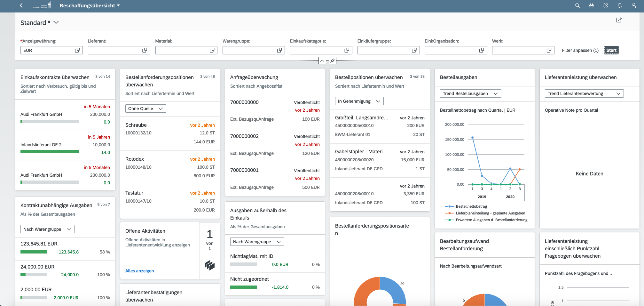Open Offene Aktivitäten card title

coord(145,231)
